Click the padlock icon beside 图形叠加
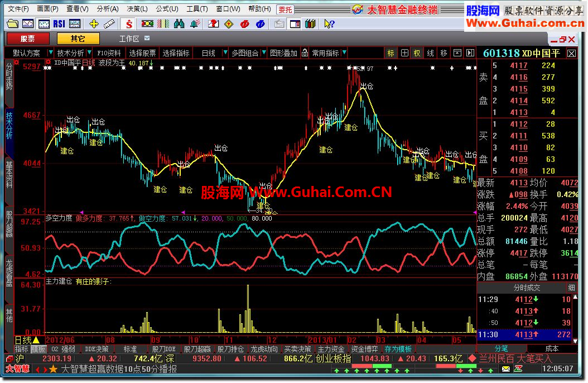 [305, 53]
